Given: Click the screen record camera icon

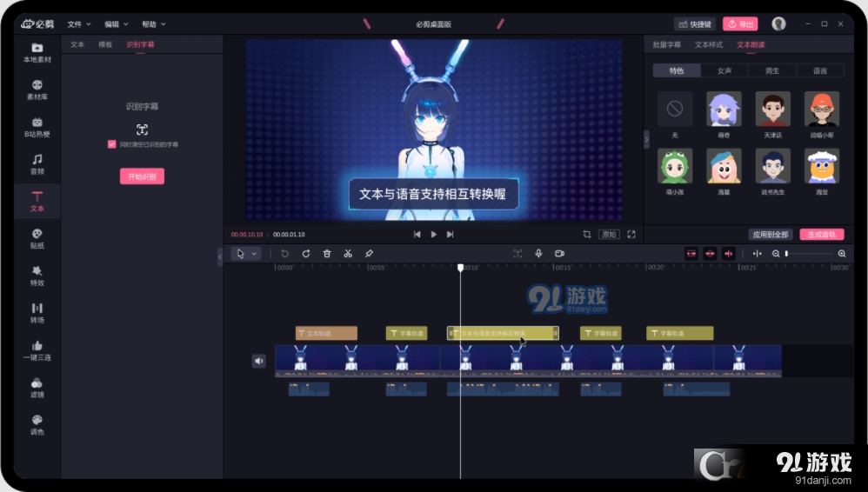Looking at the screenshot, I should click(x=559, y=254).
